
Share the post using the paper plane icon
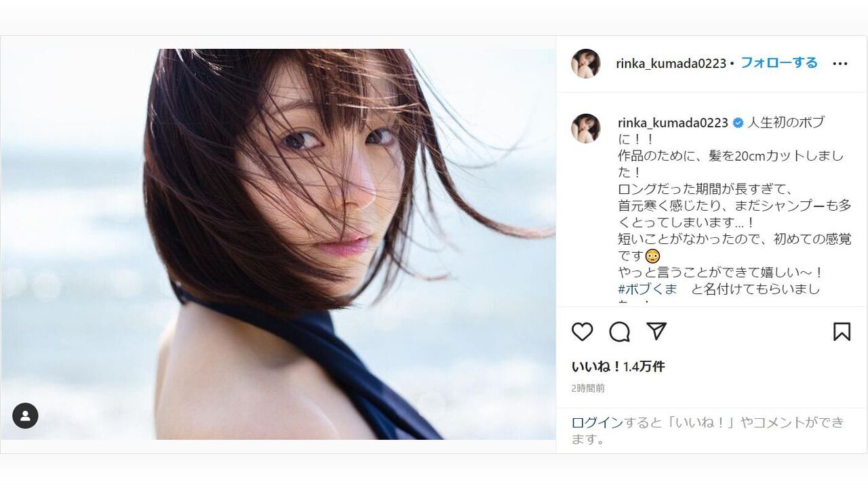coord(656,331)
